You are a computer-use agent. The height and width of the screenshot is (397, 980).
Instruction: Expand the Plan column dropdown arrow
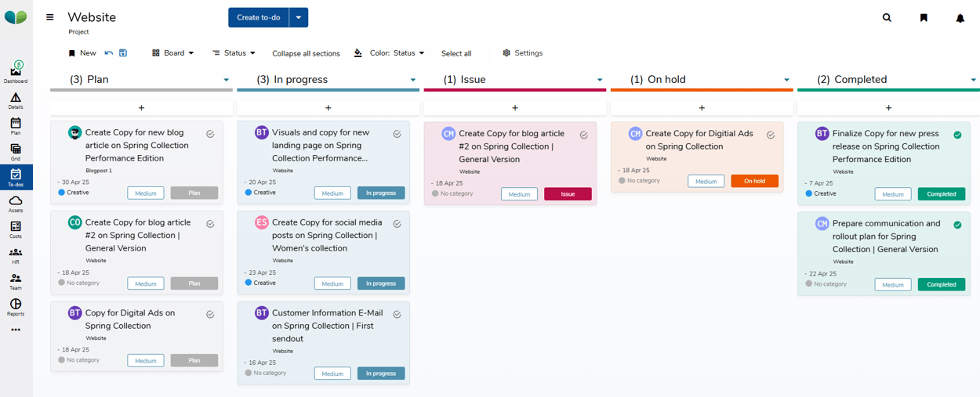(227, 80)
